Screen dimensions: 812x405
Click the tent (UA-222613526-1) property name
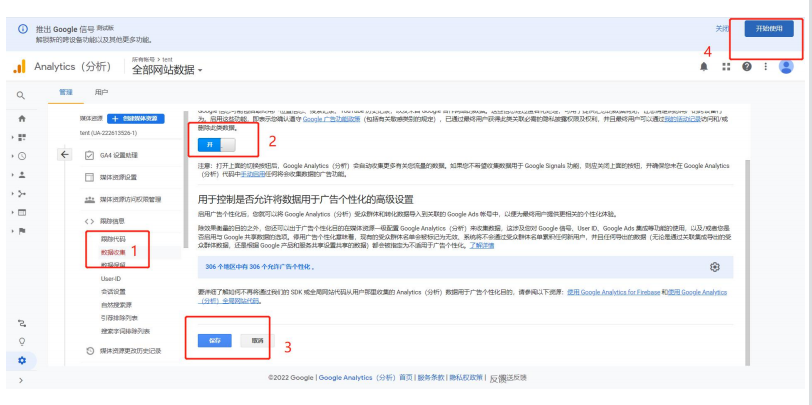pos(108,133)
